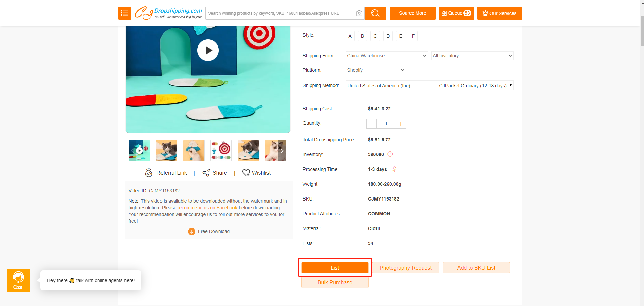Click the chat greeting bubble
The image size is (644, 306).
tap(91, 280)
